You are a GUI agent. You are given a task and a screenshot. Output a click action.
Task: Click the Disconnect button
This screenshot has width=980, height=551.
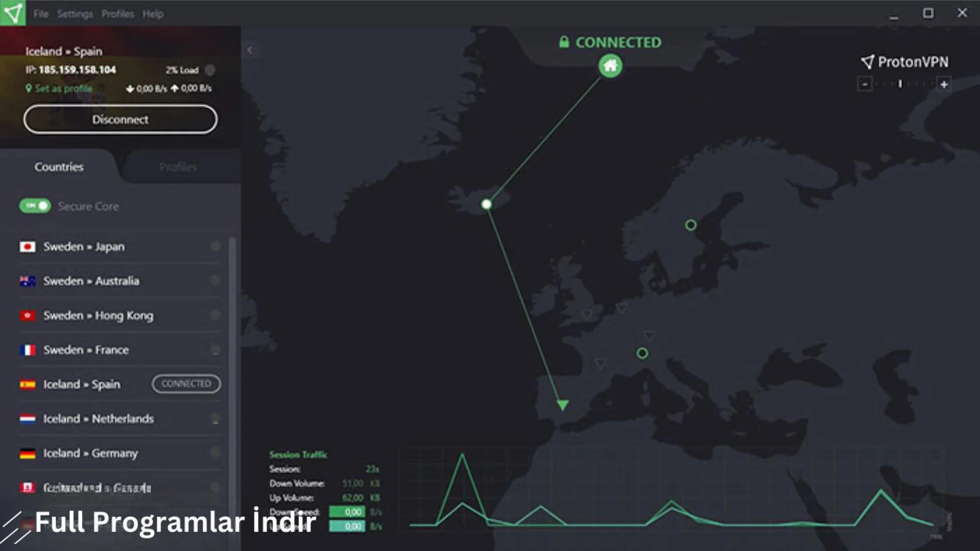[x=120, y=119]
